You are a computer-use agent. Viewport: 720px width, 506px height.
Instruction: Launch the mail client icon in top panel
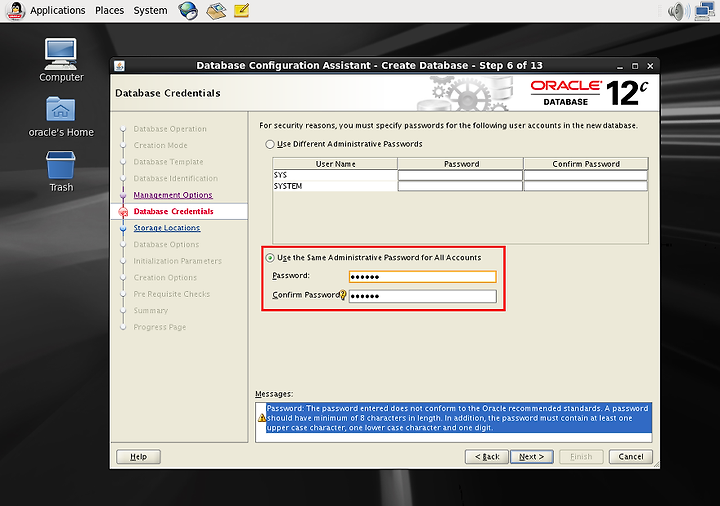[x=216, y=11]
